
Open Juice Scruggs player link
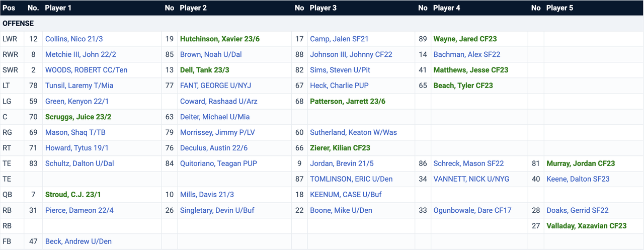tap(78, 117)
